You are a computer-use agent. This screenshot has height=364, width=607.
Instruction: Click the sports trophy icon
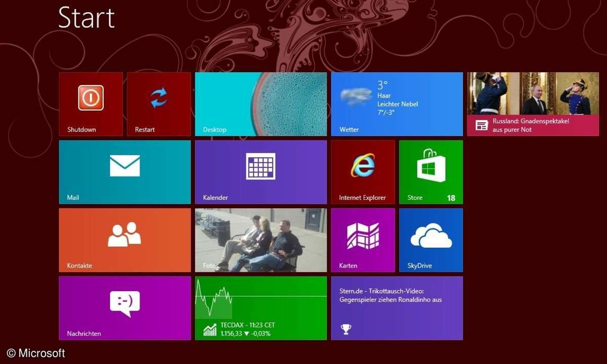pos(346,330)
